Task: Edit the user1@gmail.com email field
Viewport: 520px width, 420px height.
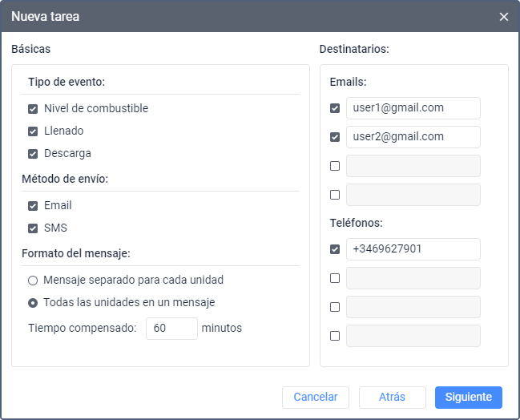Action: click(413, 108)
